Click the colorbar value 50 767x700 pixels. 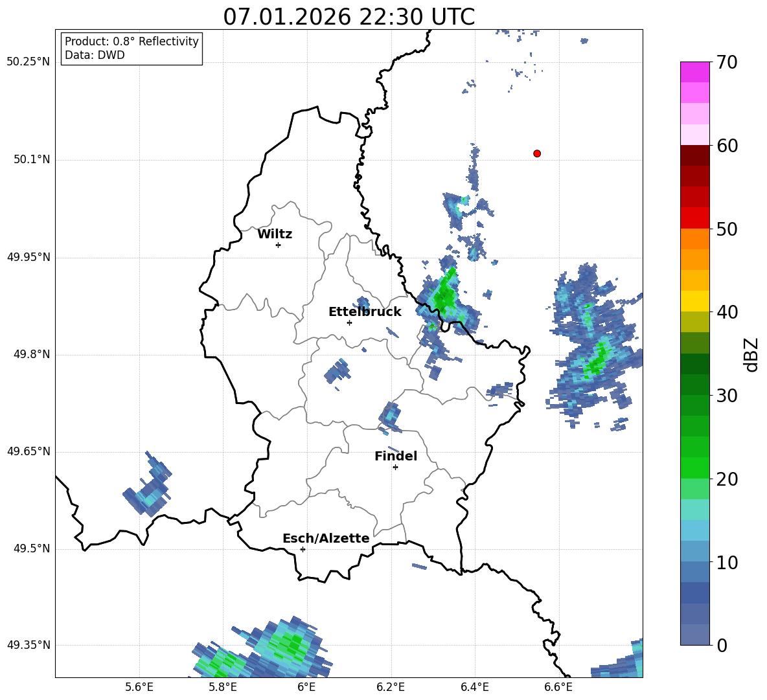(x=727, y=229)
